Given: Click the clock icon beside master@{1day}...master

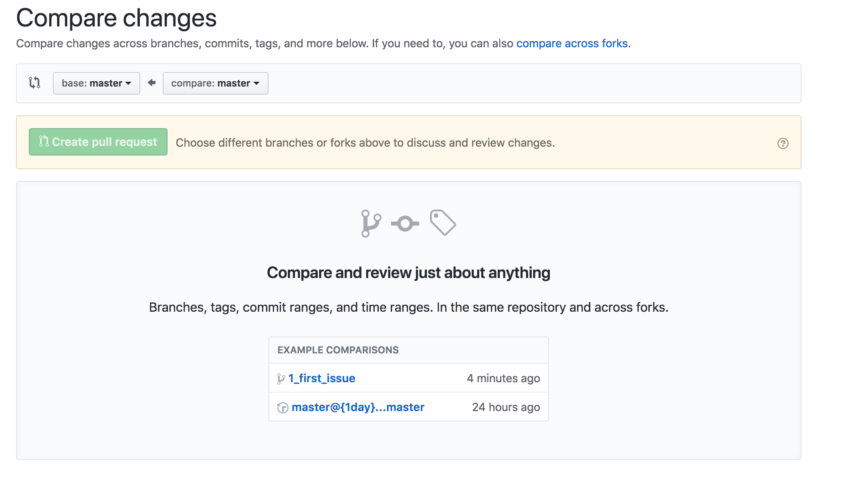Looking at the screenshot, I should click(282, 407).
